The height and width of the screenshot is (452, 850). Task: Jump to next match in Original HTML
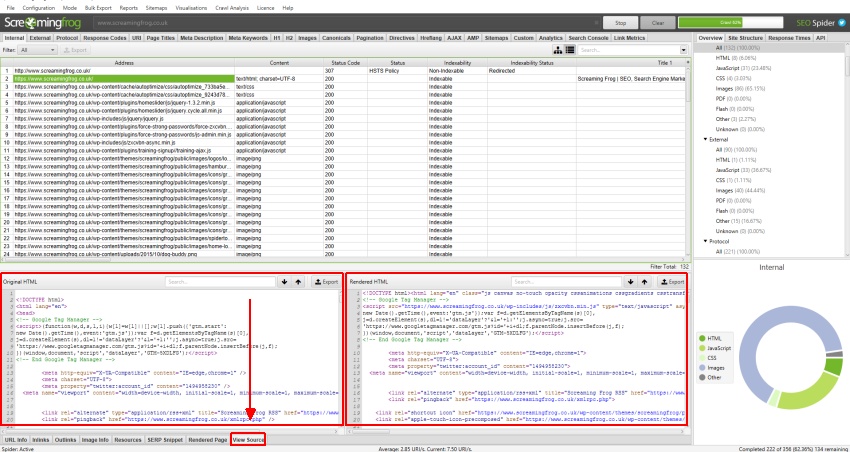[285, 282]
